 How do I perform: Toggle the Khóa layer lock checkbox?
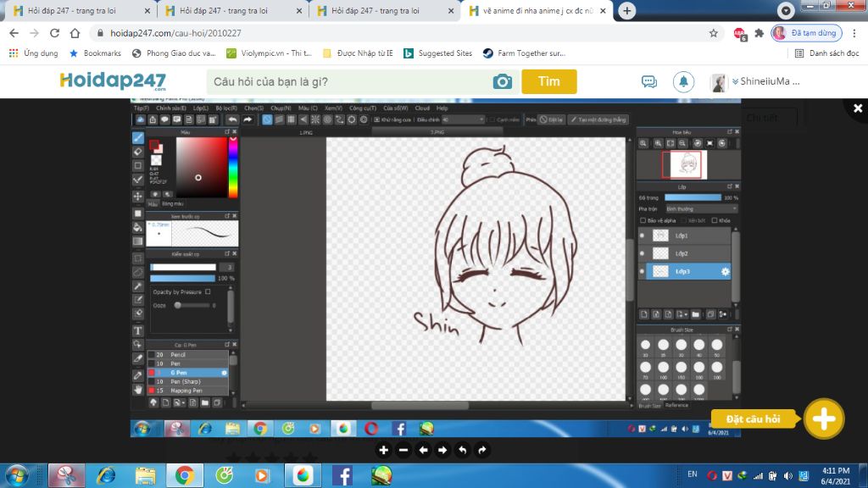tap(714, 220)
